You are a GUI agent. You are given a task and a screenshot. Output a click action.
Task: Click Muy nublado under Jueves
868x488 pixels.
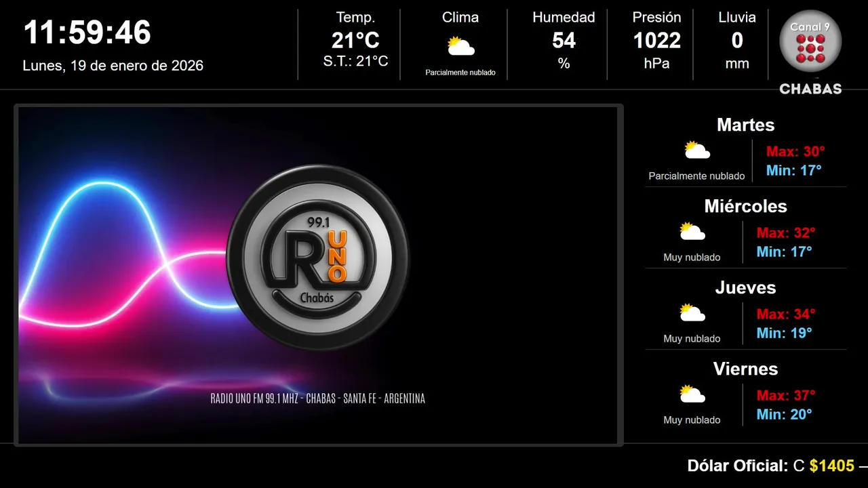click(692, 339)
